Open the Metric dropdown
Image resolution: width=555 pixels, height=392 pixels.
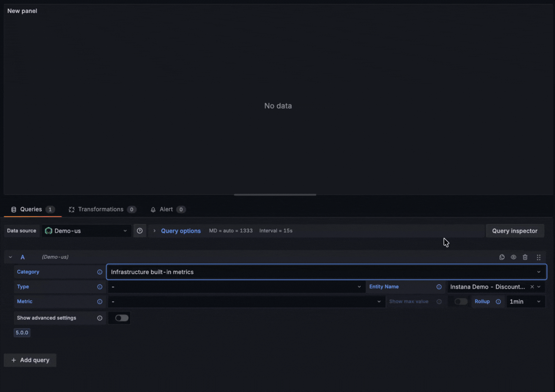pos(246,302)
